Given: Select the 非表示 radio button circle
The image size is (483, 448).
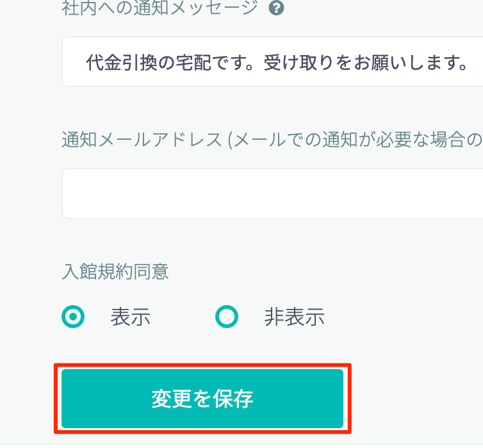Looking at the screenshot, I should tap(226, 317).
